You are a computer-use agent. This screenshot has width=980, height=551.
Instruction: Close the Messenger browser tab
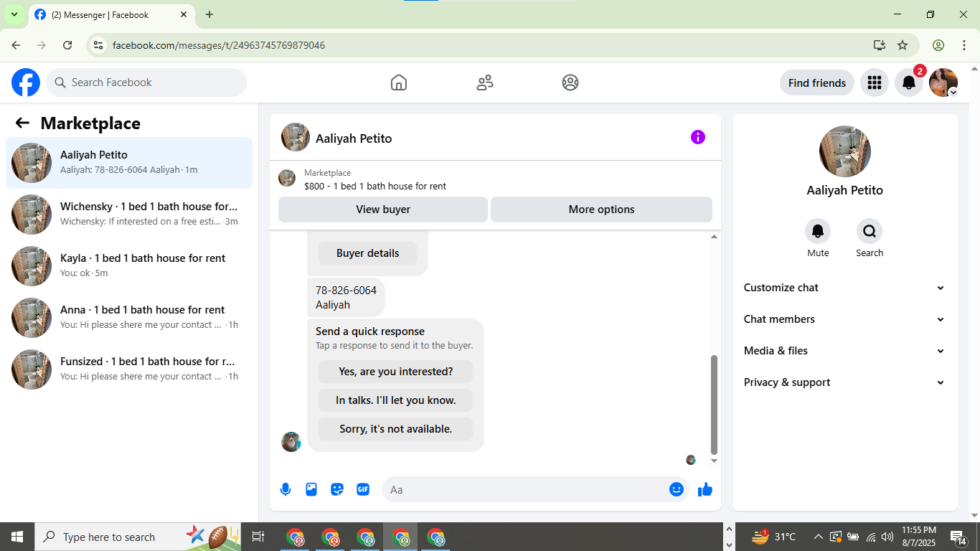click(184, 14)
